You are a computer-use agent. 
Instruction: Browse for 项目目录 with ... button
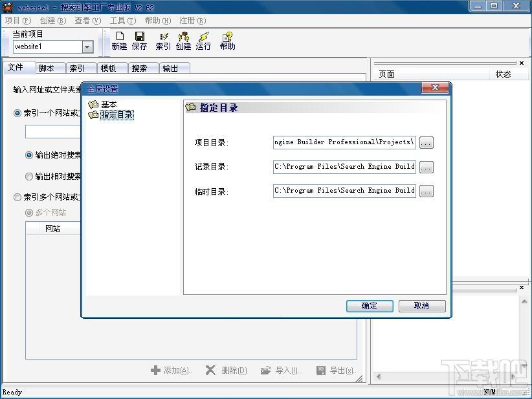click(426, 143)
